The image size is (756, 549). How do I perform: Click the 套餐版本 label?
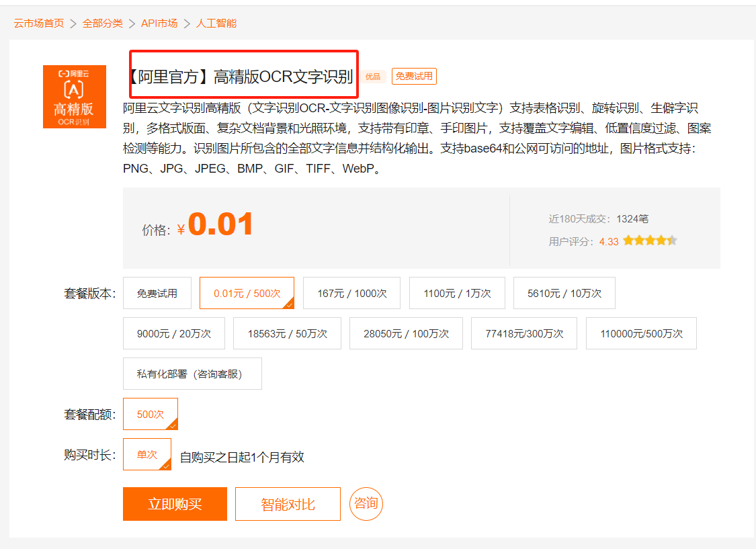coord(89,293)
